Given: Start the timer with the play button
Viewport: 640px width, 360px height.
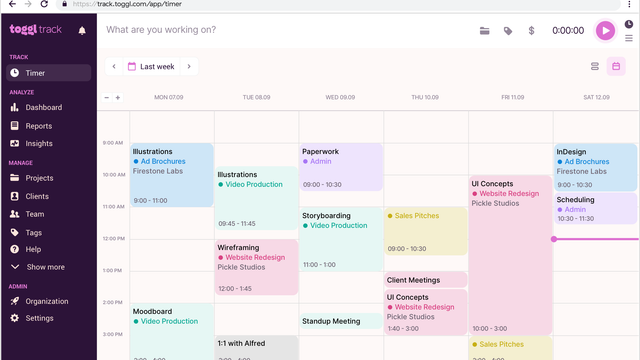Looking at the screenshot, I should tap(605, 31).
